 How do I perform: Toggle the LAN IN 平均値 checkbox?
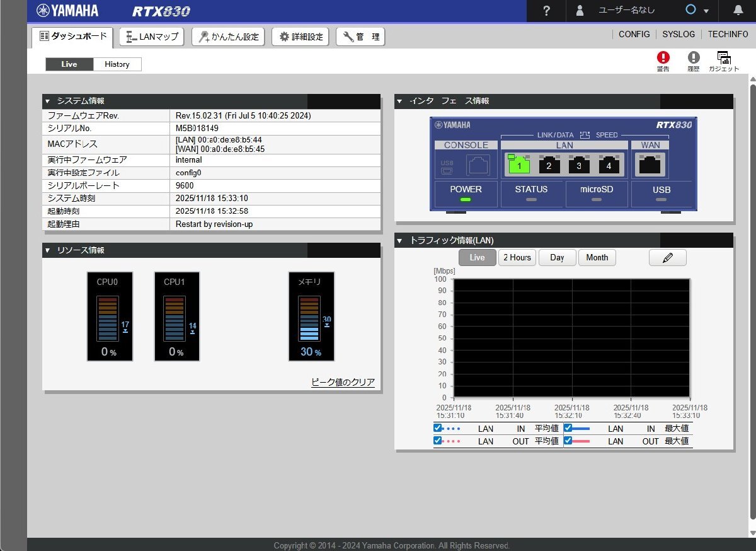coord(438,428)
